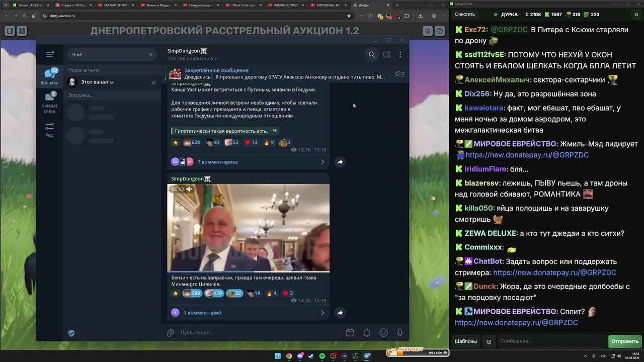Image resolution: width=644 pixels, height=362 pixels.
Task: Toggle the auction sidebar panel icon
Action: coord(10,31)
